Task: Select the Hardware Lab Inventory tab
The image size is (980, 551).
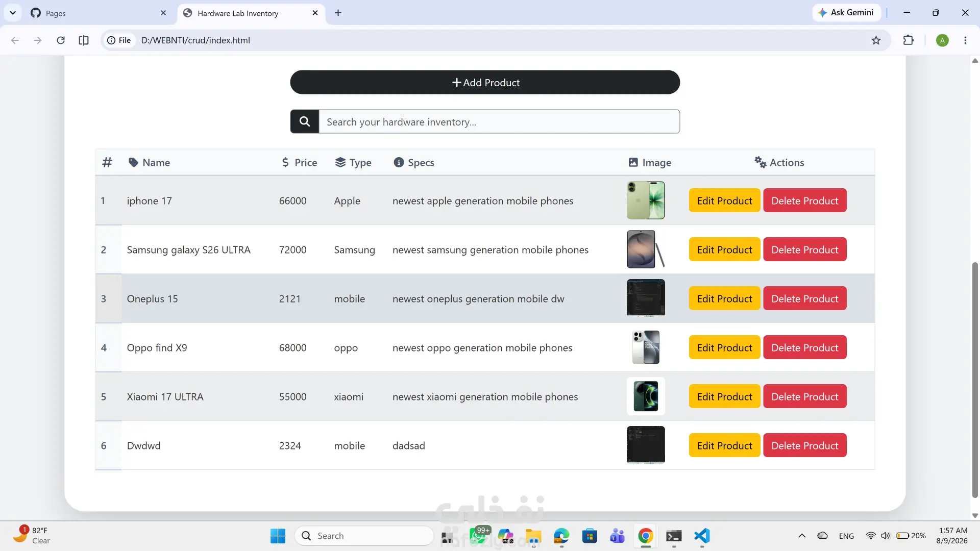Action: 251,13
